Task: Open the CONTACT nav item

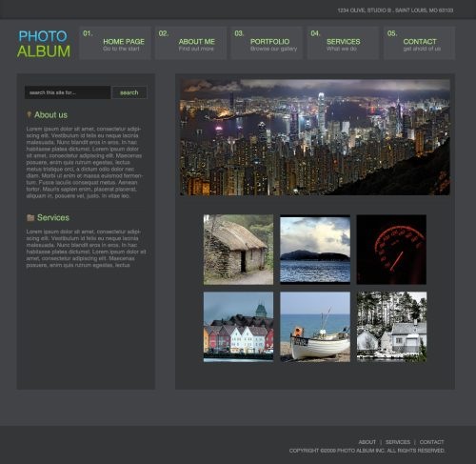Action: tap(419, 43)
